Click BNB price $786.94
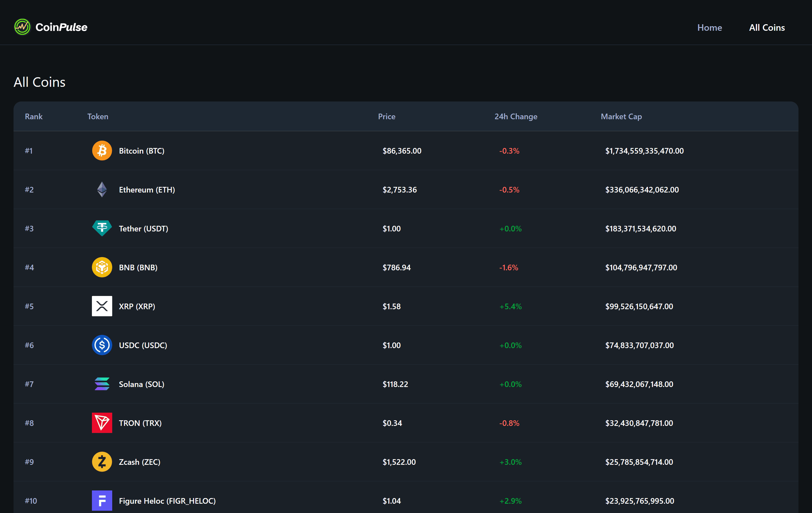The image size is (812, 513). [x=397, y=267]
